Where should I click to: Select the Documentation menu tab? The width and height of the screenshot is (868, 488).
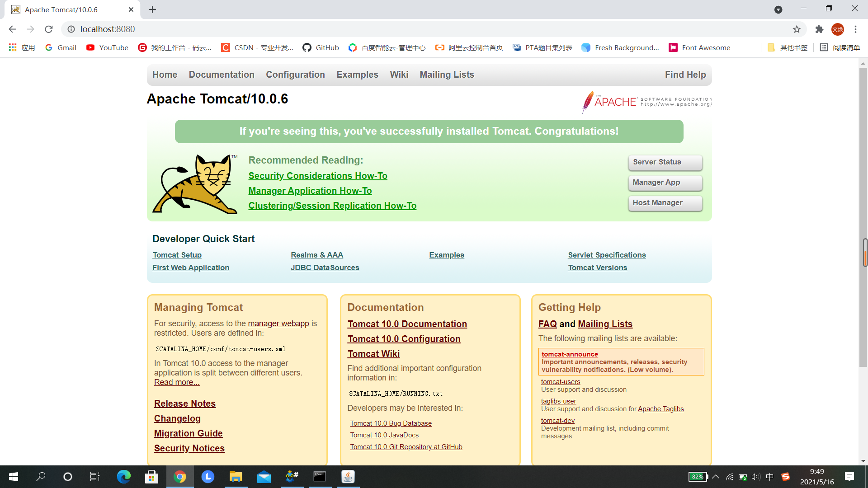221,75
